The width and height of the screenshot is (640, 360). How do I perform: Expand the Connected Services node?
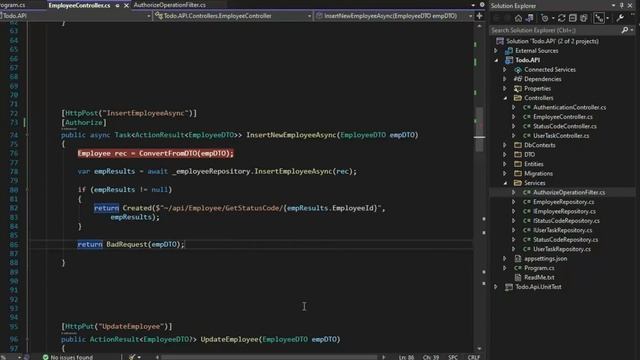505,70
